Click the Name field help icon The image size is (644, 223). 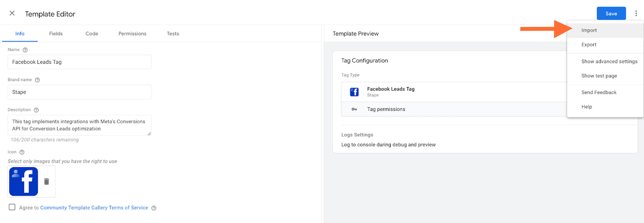[x=25, y=50]
